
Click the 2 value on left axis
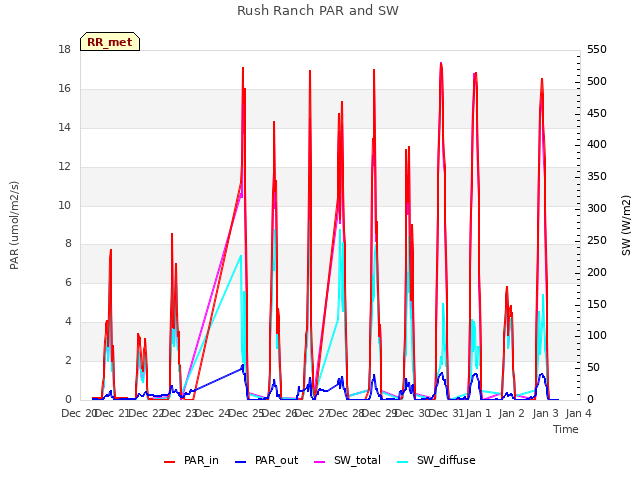[x=68, y=360]
